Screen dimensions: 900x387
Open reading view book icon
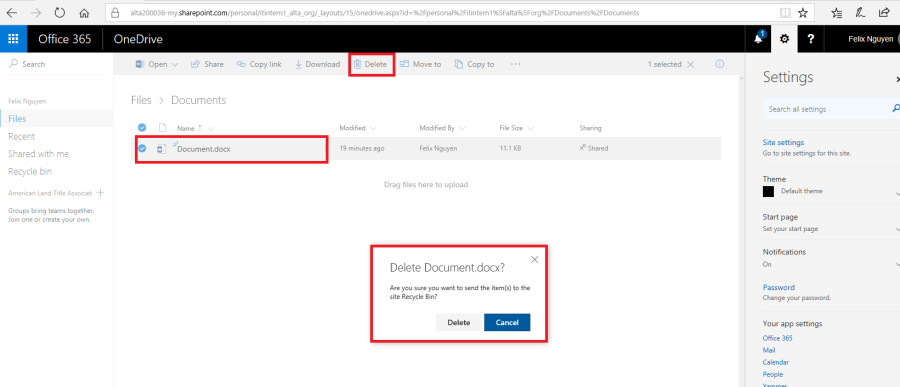[x=785, y=13]
